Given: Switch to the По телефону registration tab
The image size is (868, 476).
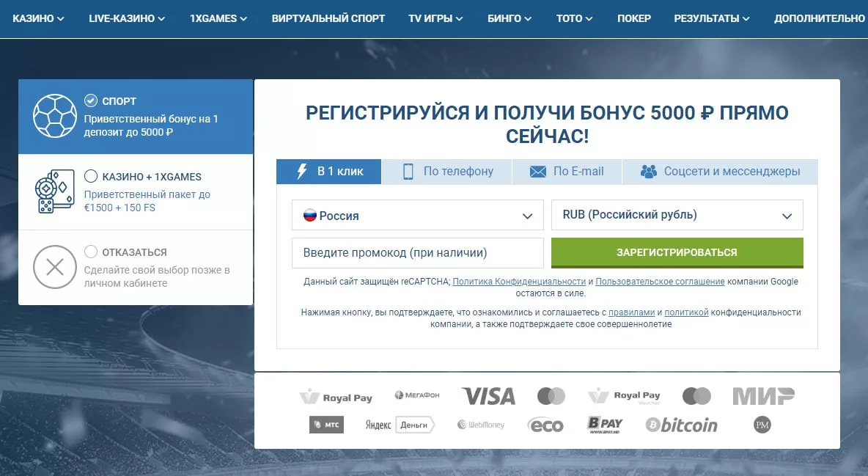Looking at the screenshot, I should [x=447, y=171].
